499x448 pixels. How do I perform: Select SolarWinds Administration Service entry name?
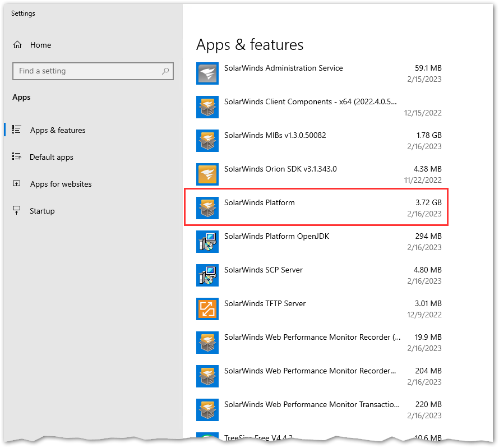[283, 68]
